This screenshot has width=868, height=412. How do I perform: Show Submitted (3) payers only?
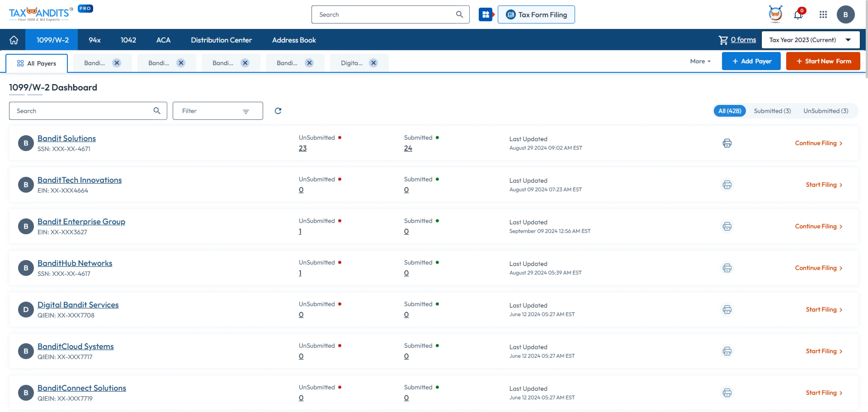[x=772, y=111]
